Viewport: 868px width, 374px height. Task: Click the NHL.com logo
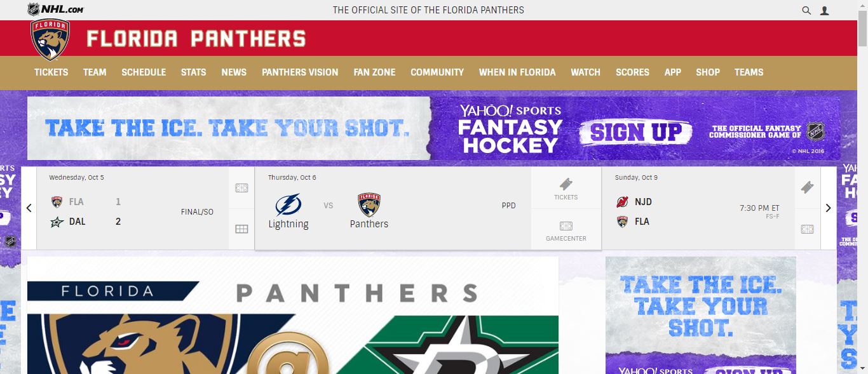(x=55, y=10)
